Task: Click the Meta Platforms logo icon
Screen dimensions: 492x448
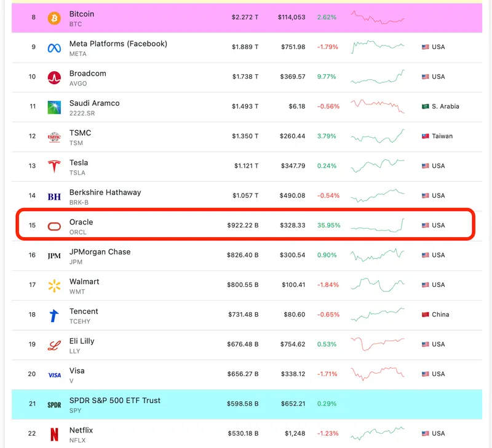Action: coord(54,48)
